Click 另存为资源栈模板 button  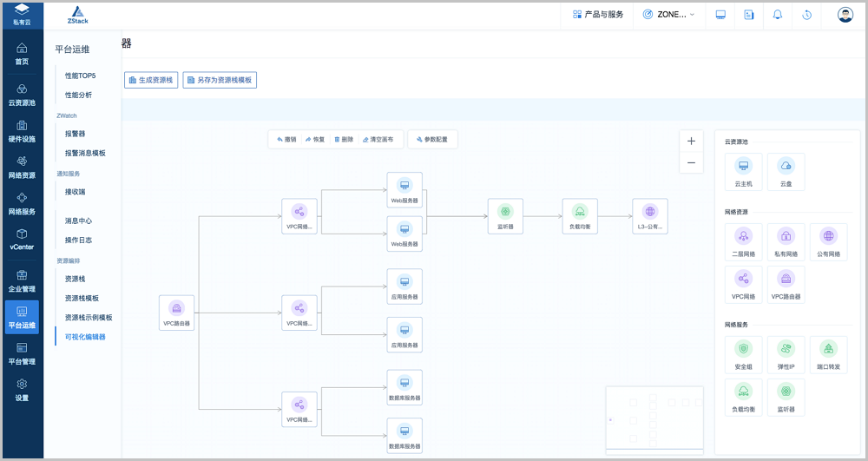pyautogui.click(x=220, y=80)
